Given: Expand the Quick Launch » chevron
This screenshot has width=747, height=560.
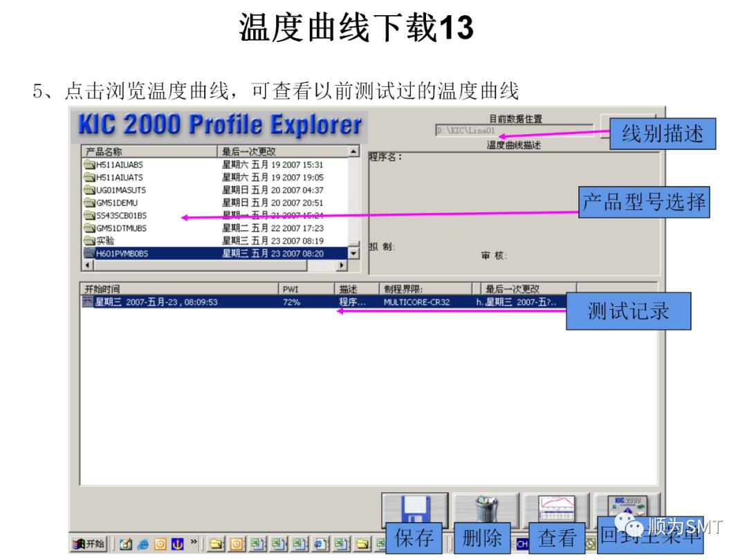Looking at the screenshot, I should point(194,541).
